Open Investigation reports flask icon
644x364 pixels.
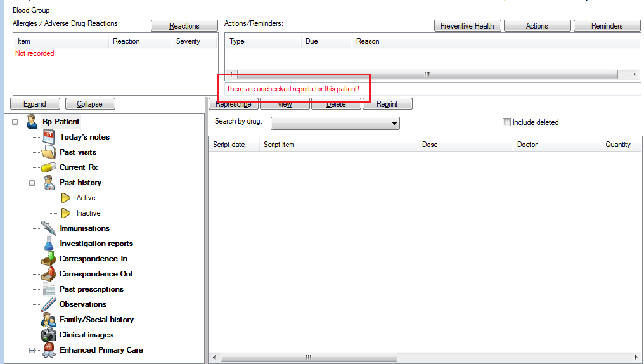[49, 244]
